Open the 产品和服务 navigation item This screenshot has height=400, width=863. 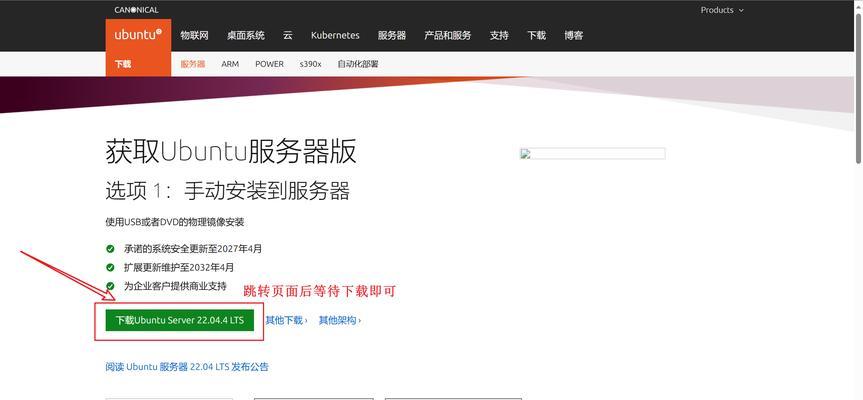[x=447, y=35]
